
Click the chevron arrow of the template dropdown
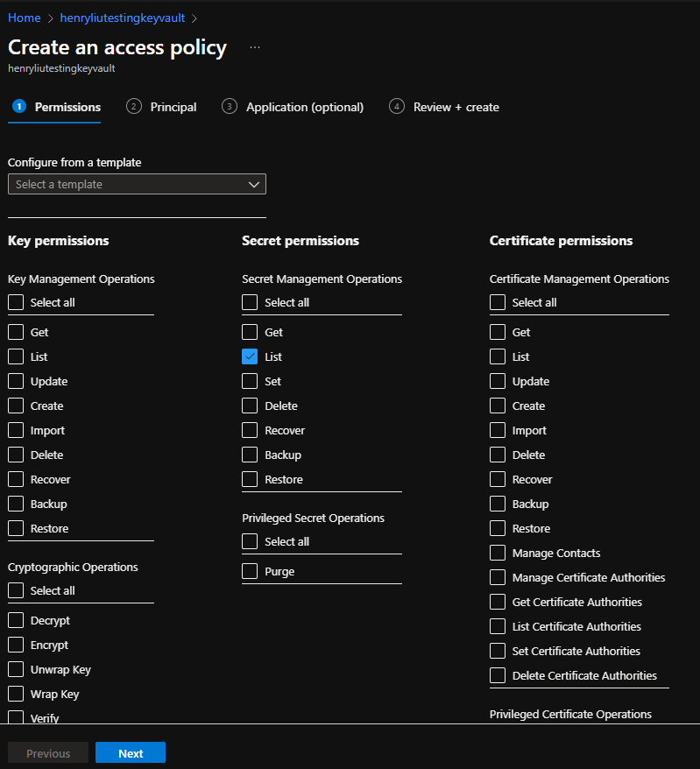253,185
